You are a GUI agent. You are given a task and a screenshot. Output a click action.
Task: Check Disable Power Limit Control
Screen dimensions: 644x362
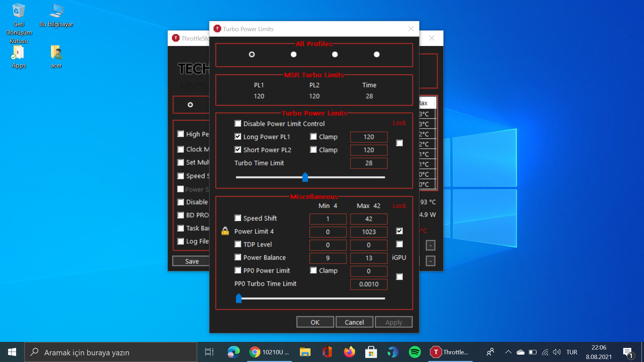[238, 124]
